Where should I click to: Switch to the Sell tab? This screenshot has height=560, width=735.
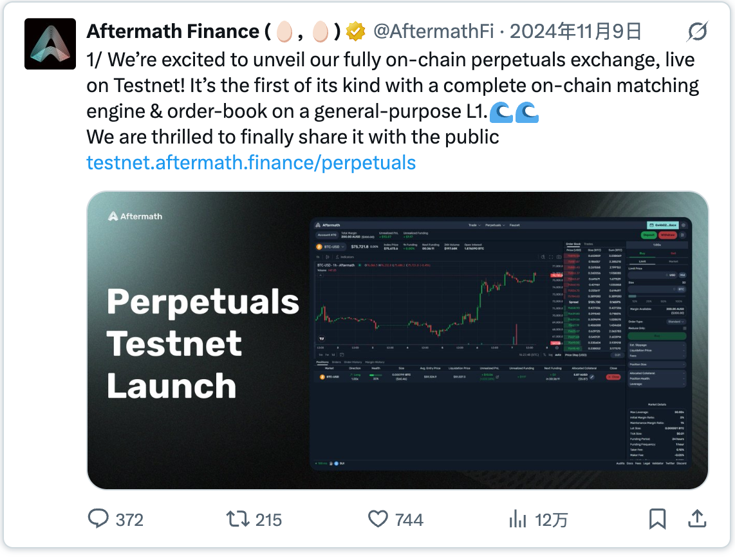(x=673, y=254)
